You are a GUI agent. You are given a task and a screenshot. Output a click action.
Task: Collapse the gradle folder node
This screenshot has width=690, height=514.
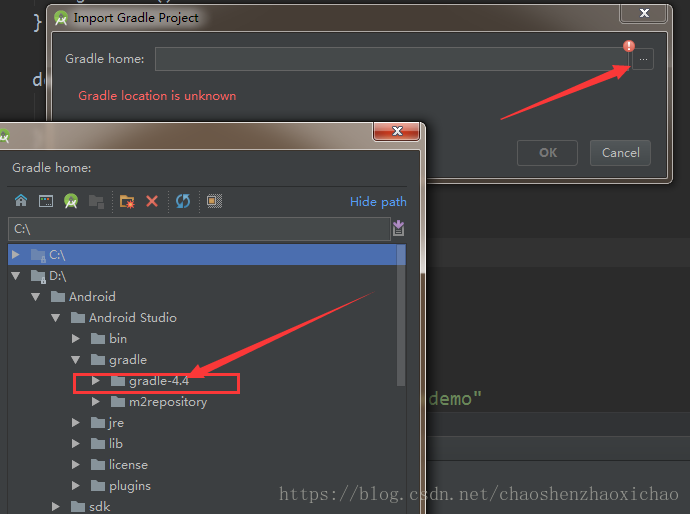[76, 360]
